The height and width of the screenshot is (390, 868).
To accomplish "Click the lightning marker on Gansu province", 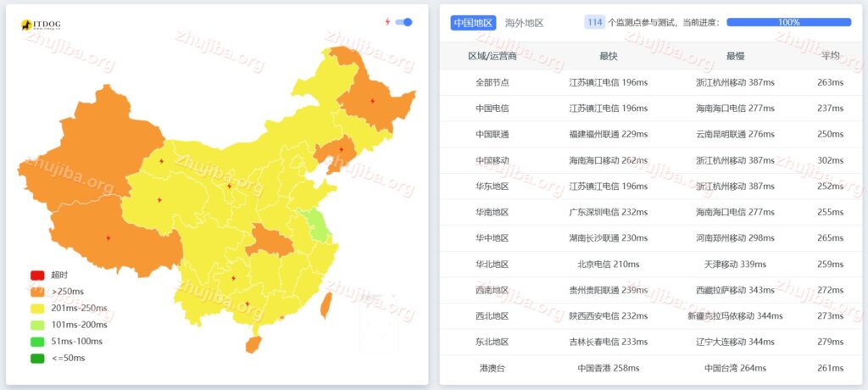I will tap(161, 161).
